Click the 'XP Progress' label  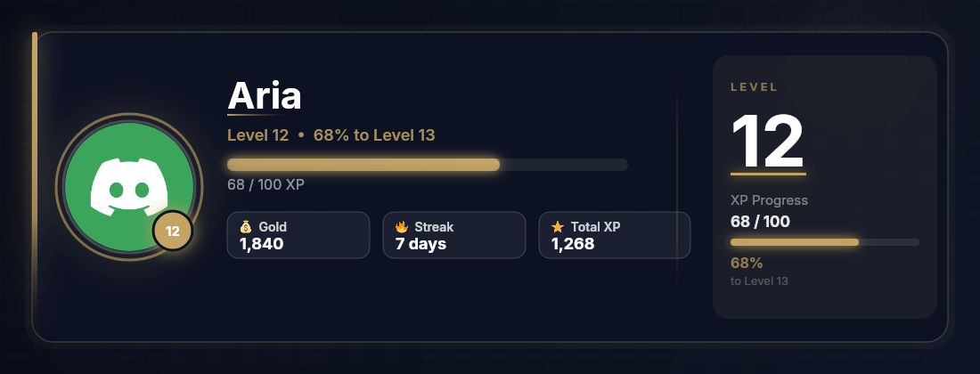click(x=770, y=200)
